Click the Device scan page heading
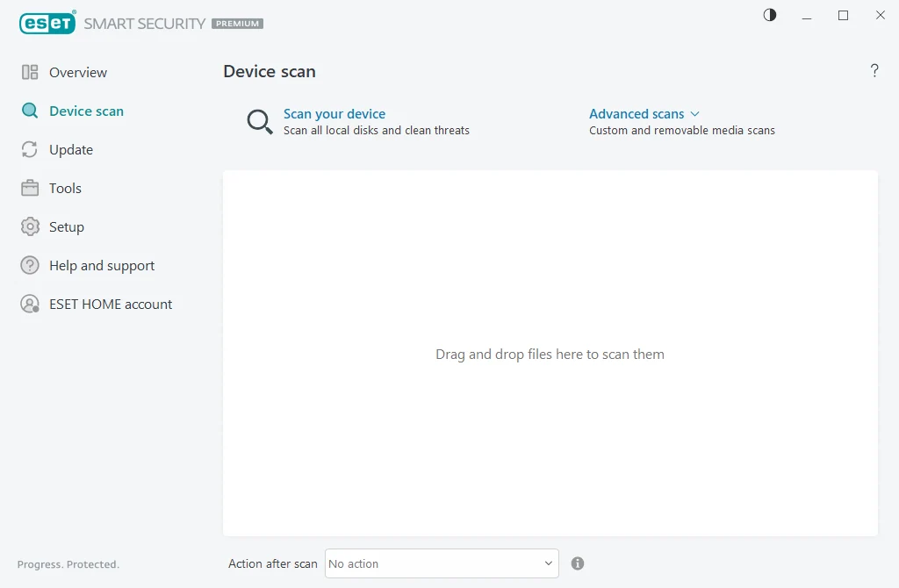The image size is (899, 588). (270, 71)
